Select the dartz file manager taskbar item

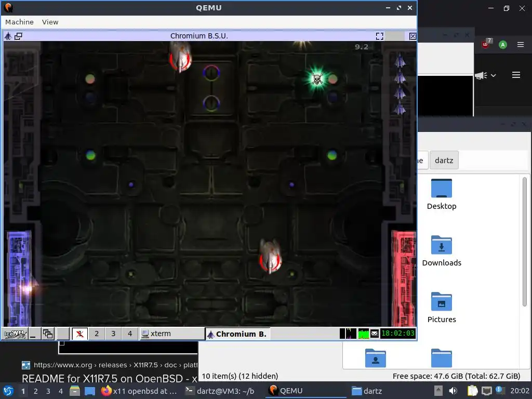(x=367, y=391)
